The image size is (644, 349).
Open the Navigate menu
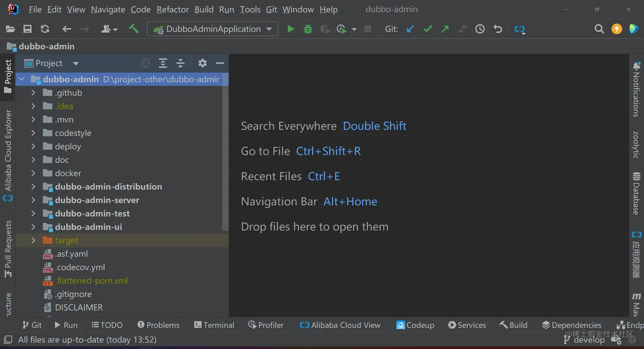[108, 9]
